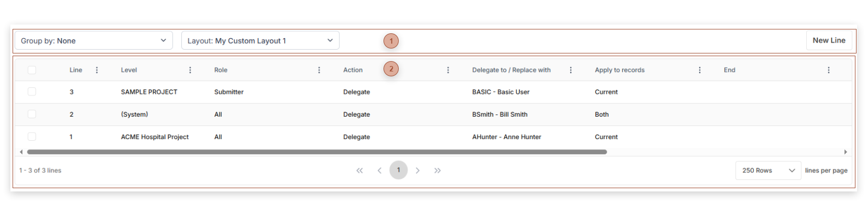Screen dimensions: 868x204
Task: Select the (System) level cell
Action: [134, 114]
